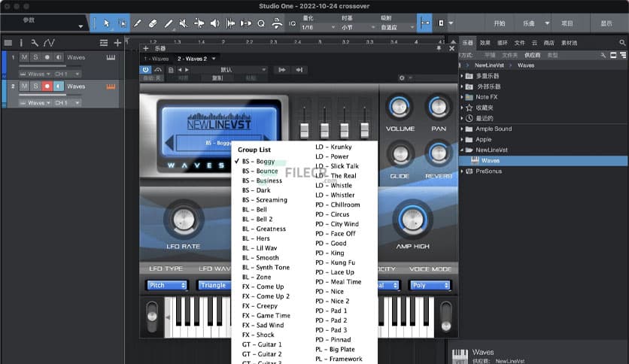This screenshot has height=364, width=629.
Task: Toggle record arm on track 2
Action: pyautogui.click(x=47, y=86)
